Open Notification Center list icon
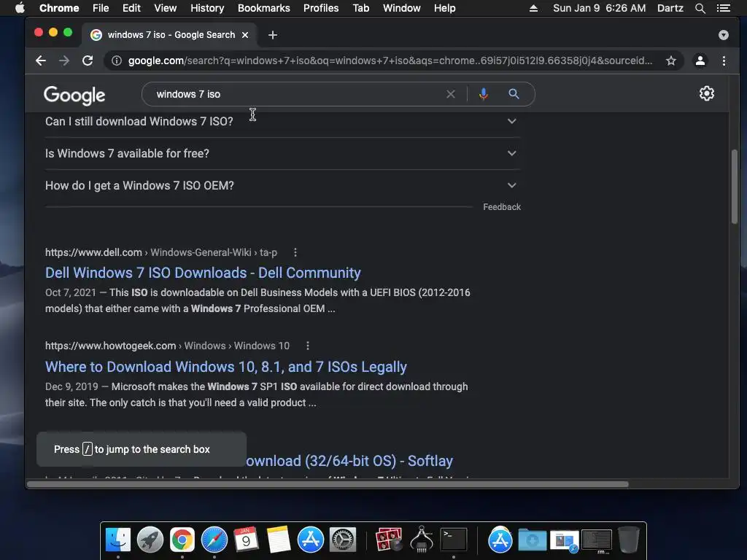This screenshot has height=560, width=747. tap(723, 8)
